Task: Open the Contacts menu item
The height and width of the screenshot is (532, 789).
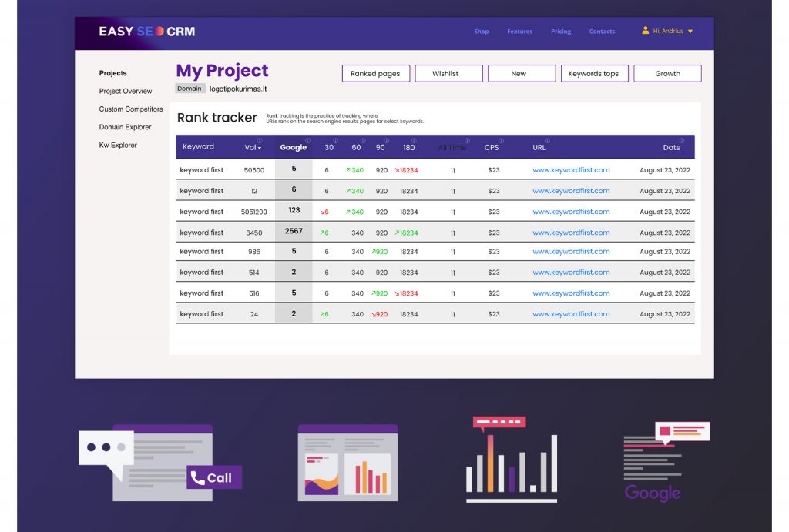Action: (603, 31)
